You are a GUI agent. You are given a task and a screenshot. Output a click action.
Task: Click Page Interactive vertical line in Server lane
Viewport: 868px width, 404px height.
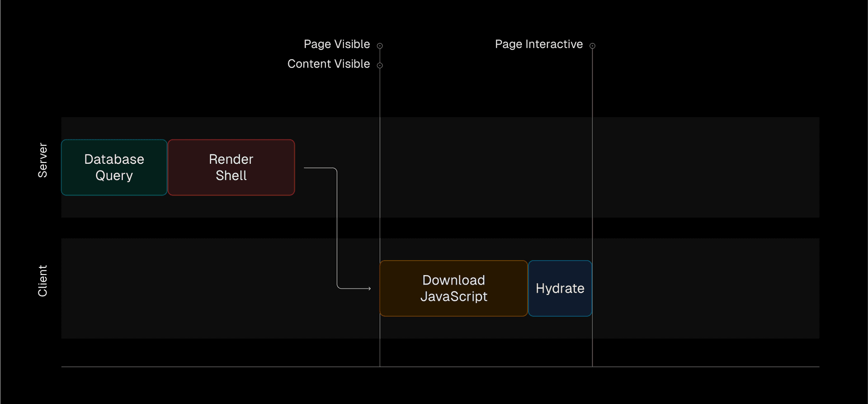(x=592, y=167)
